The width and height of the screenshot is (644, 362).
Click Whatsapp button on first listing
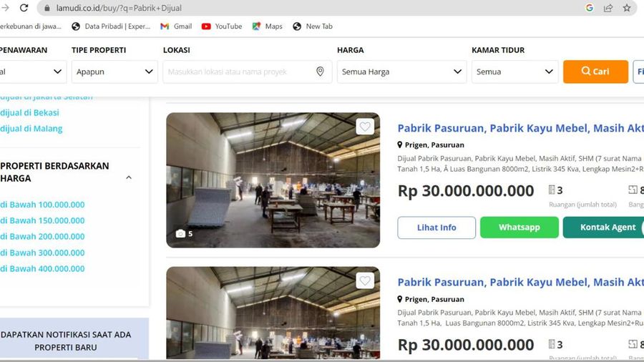(x=519, y=228)
